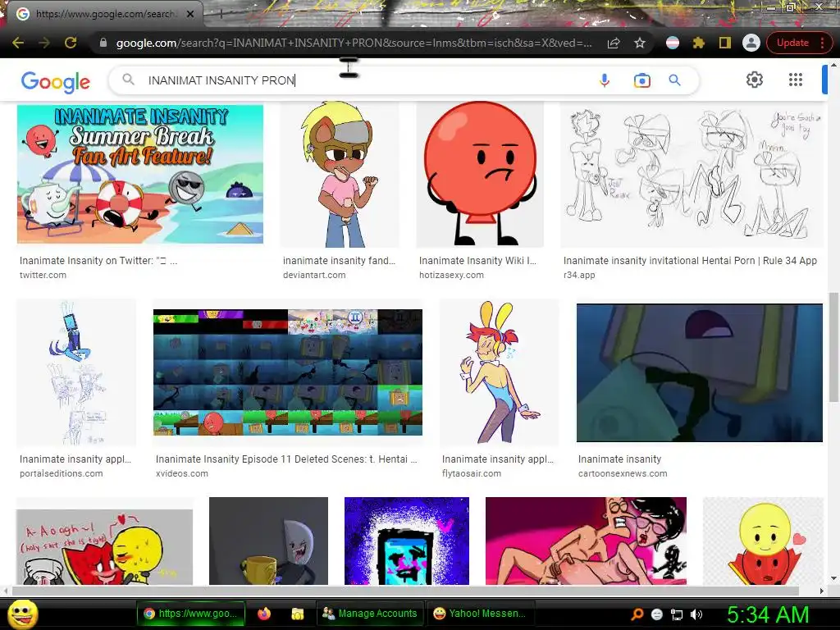Click the scroll-down arrow of page
Viewport: 840px width, 630px height.
(833, 578)
